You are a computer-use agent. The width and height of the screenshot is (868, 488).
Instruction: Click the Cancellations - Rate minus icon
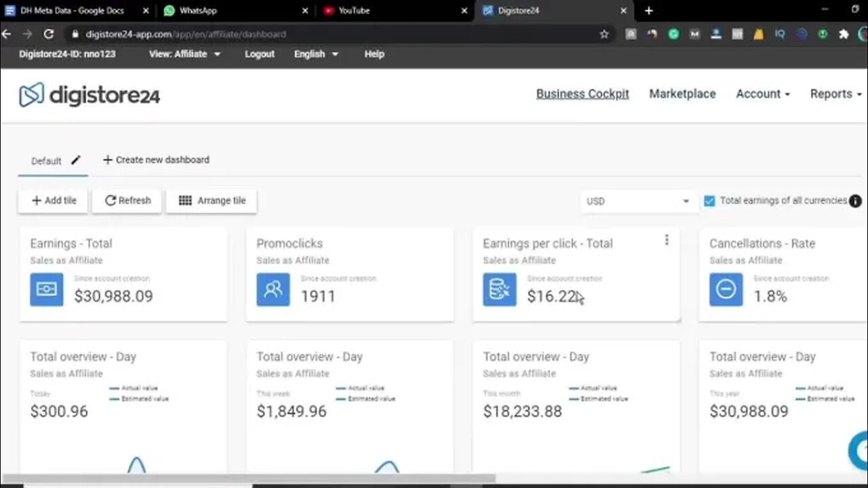click(726, 289)
